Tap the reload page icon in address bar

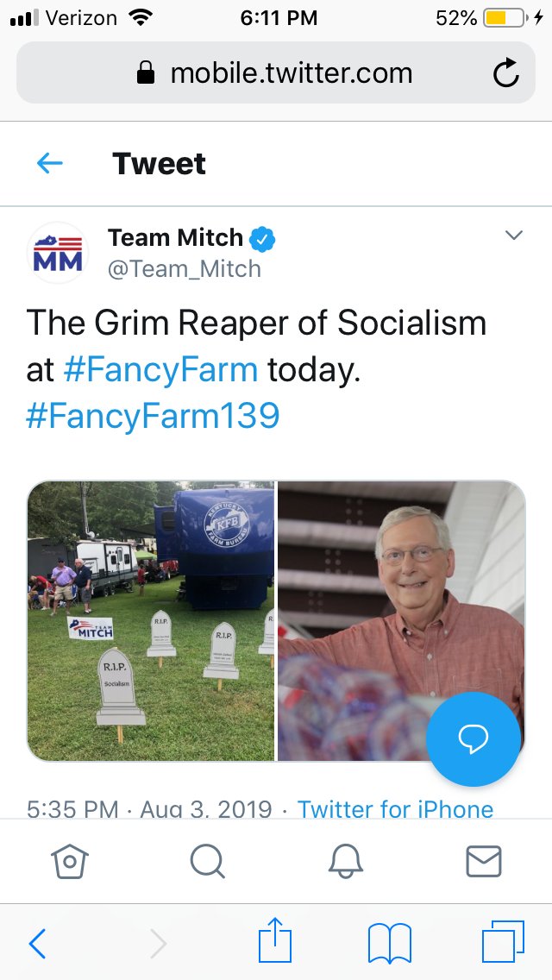click(505, 73)
